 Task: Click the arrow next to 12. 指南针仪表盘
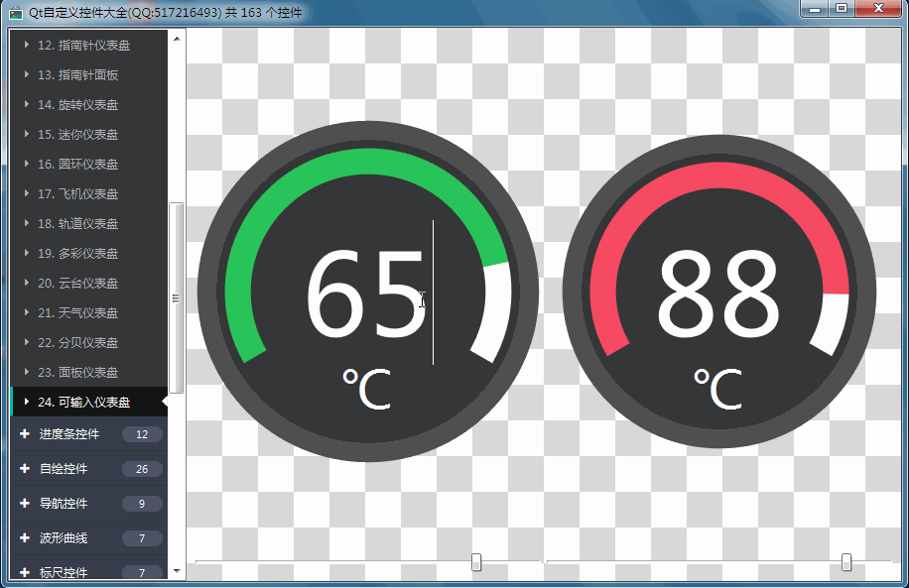coord(27,45)
